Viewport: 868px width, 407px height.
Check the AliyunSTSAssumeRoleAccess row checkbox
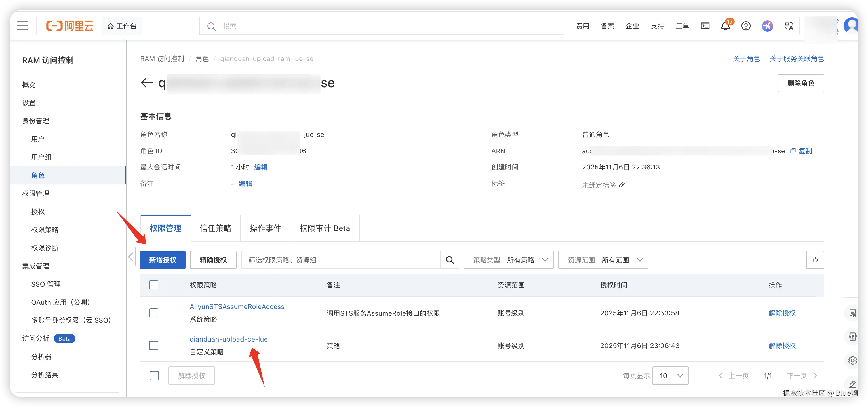154,313
